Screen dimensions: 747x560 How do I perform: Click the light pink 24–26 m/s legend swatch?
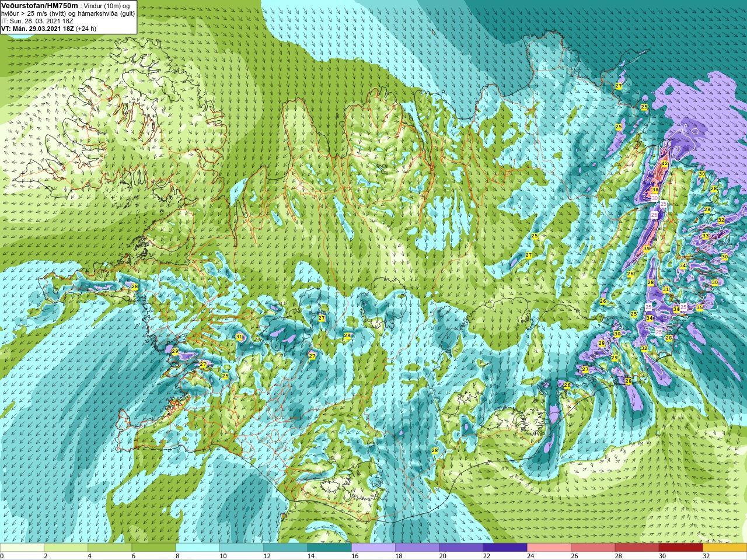[x=549, y=548]
